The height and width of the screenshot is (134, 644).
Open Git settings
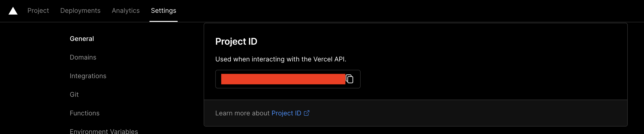[74, 94]
